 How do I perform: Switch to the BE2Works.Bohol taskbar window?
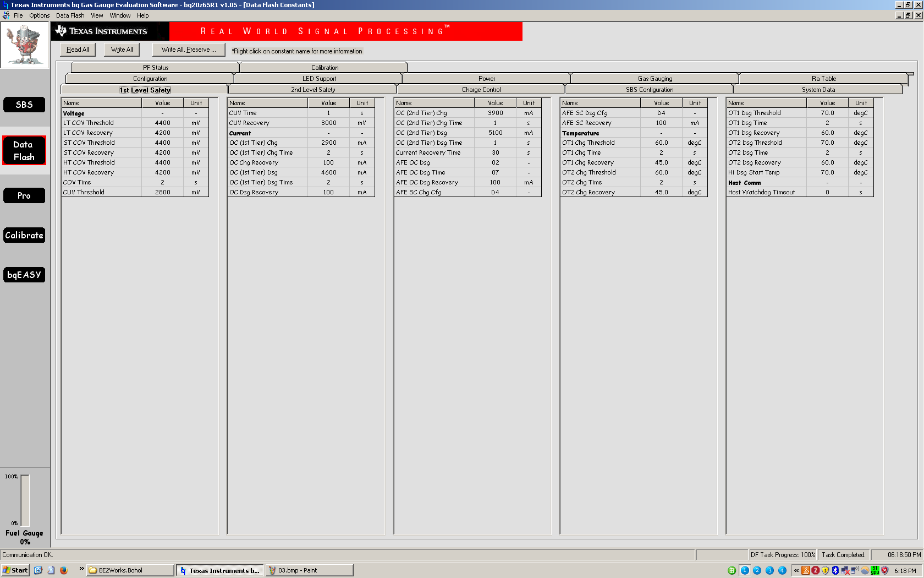point(130,570)
